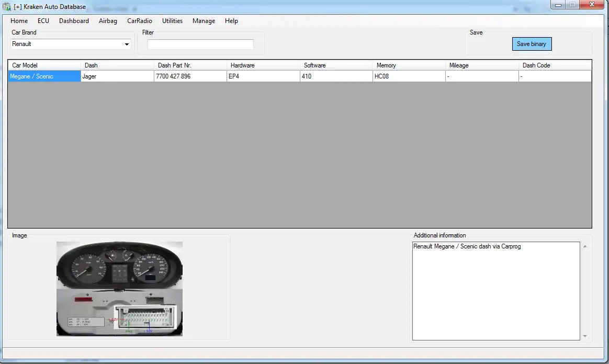Click the down arrow on the information scrollbar
The width and height of the screenshot is (609, 364).
click(x=584, y=337)
